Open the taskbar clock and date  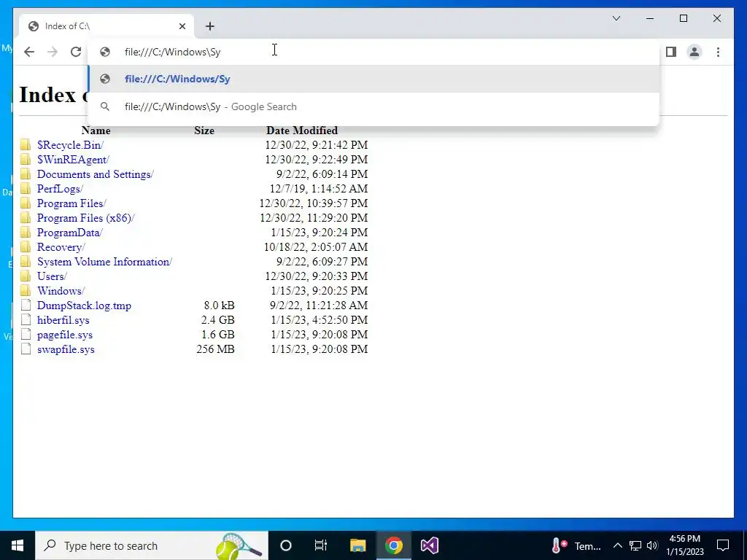pos(684,545)
